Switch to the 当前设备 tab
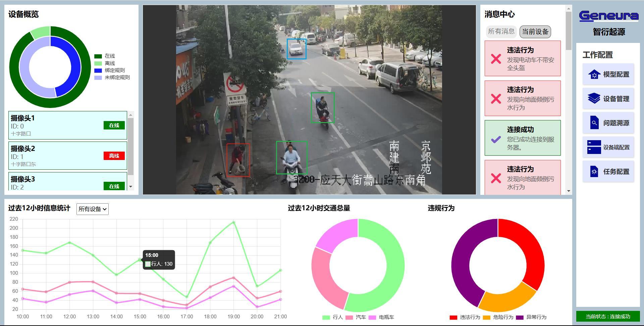This screenshot has width=644, height=326. click(x=535, y=32)
